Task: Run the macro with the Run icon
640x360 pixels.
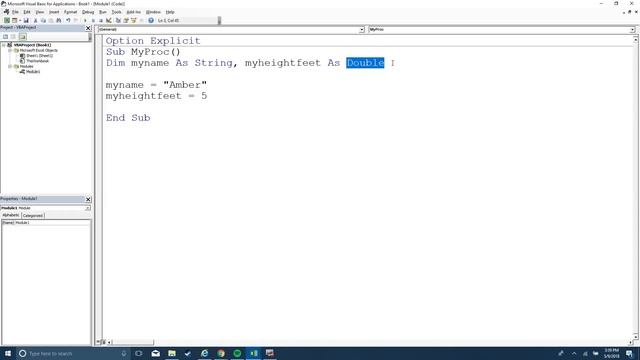Action: 85,20
